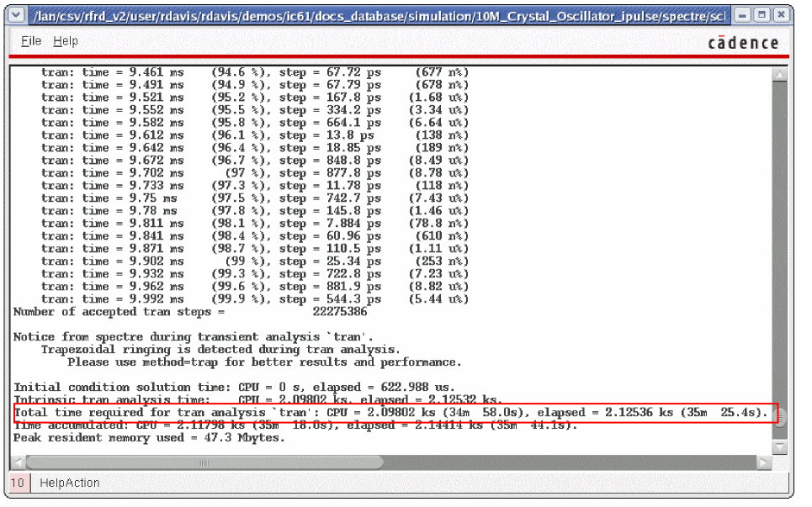The width and height of the screenshot is (812, 507).
Task: Click the tran line with time 9.702 ms
Action: (255, 173)
